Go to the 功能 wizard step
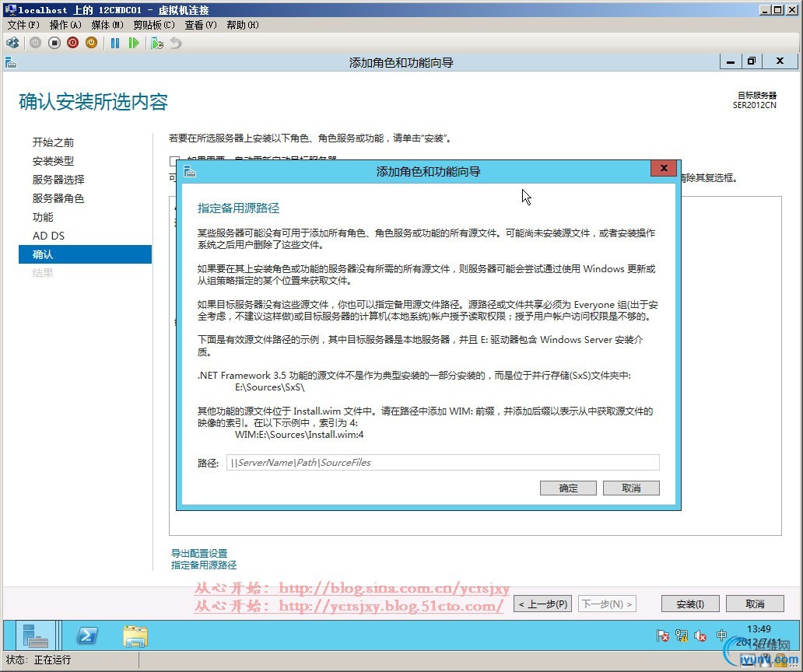The image size is (803, 672). tap(43, 217)
